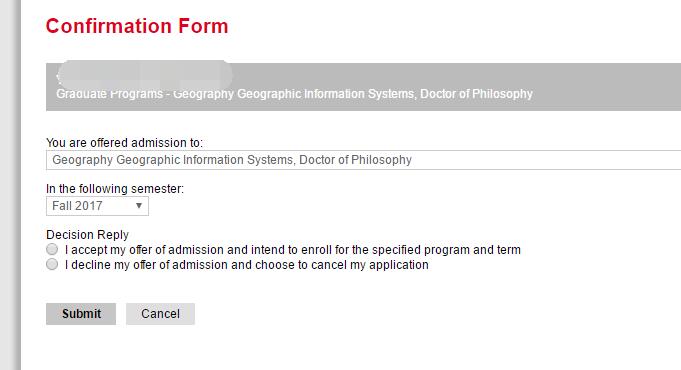The image size is (681, 370).
Task: Click 'Doctor of Philosophy' in the gray banner
Action: [476, 94]
